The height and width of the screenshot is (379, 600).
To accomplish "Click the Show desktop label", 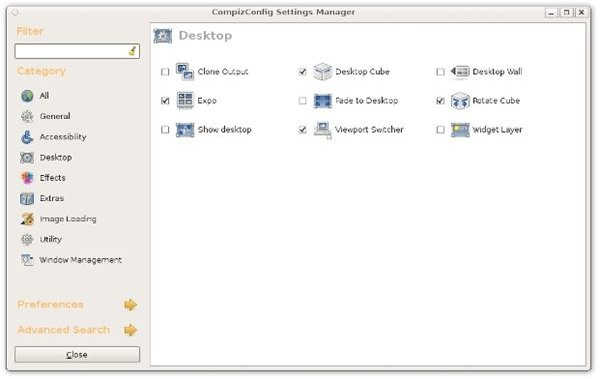I will 225,130.
